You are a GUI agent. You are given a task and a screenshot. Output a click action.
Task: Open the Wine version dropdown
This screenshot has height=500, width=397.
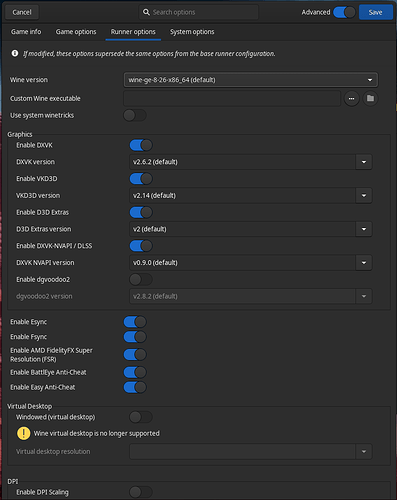point(251,80)
